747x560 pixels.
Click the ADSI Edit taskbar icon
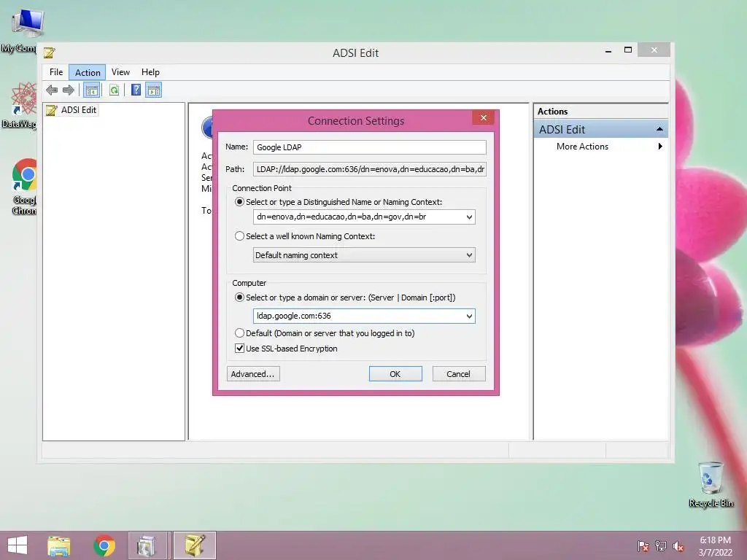pos(195,545)
